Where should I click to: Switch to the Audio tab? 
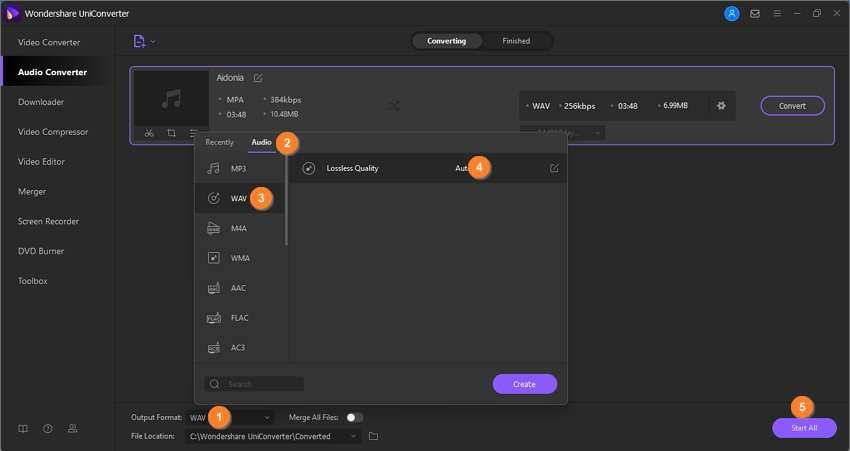click(x=261, y=142)
